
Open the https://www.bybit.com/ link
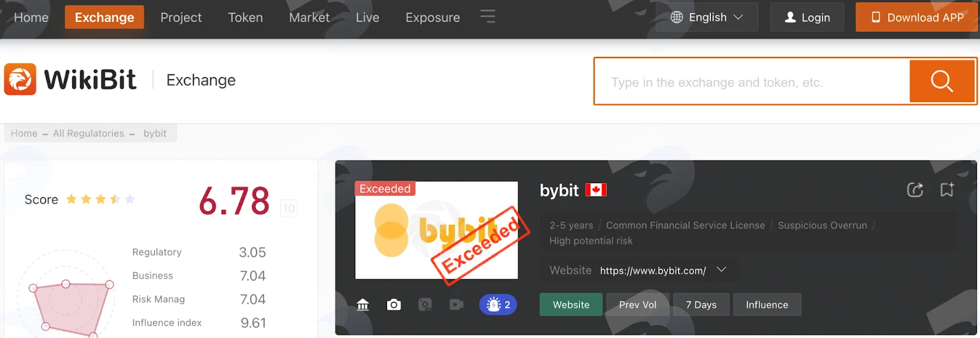[x=653, y=270]
